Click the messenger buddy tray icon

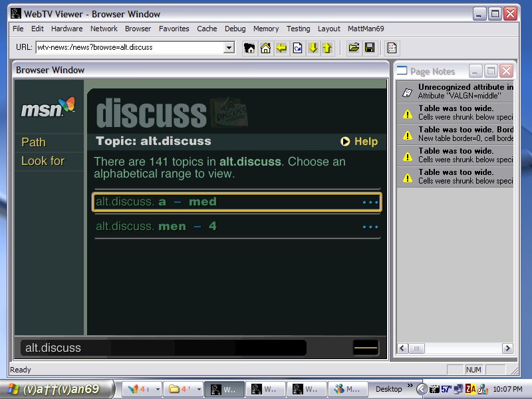point(483,389)
